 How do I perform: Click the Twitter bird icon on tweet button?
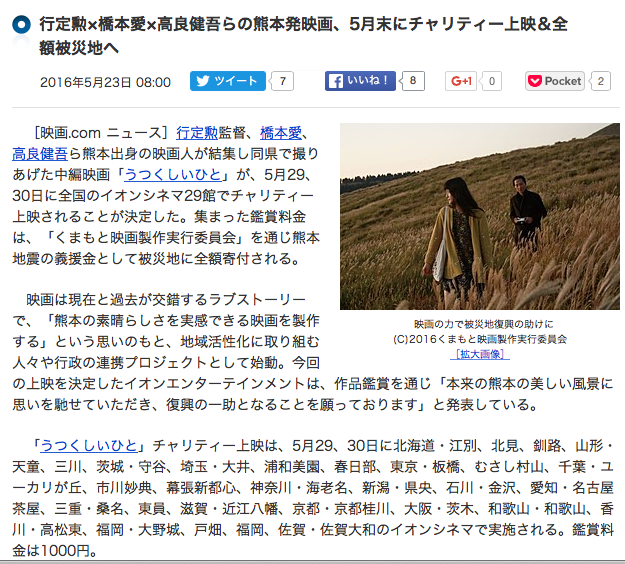(202, 81)
